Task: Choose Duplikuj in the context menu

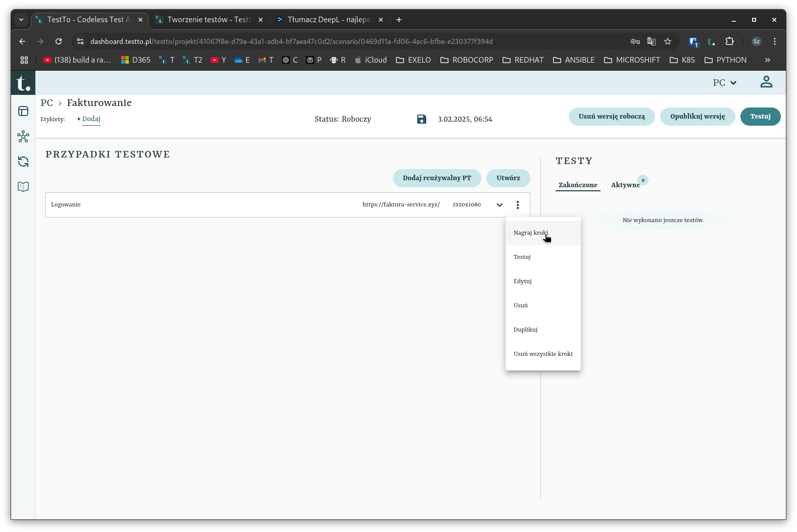Action: (x=525, y=330)
